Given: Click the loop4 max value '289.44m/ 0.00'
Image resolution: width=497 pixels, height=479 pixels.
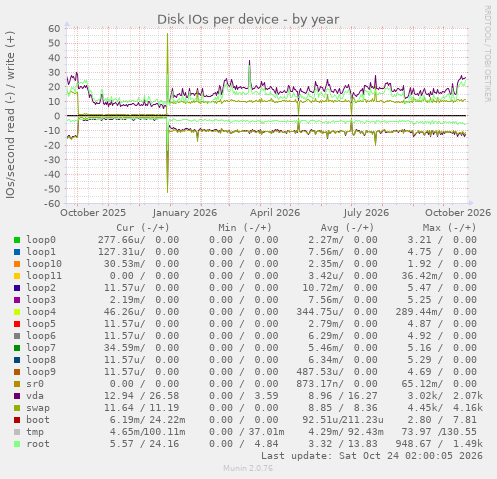Looking at the screenshot, I should [x=436, y=312].
